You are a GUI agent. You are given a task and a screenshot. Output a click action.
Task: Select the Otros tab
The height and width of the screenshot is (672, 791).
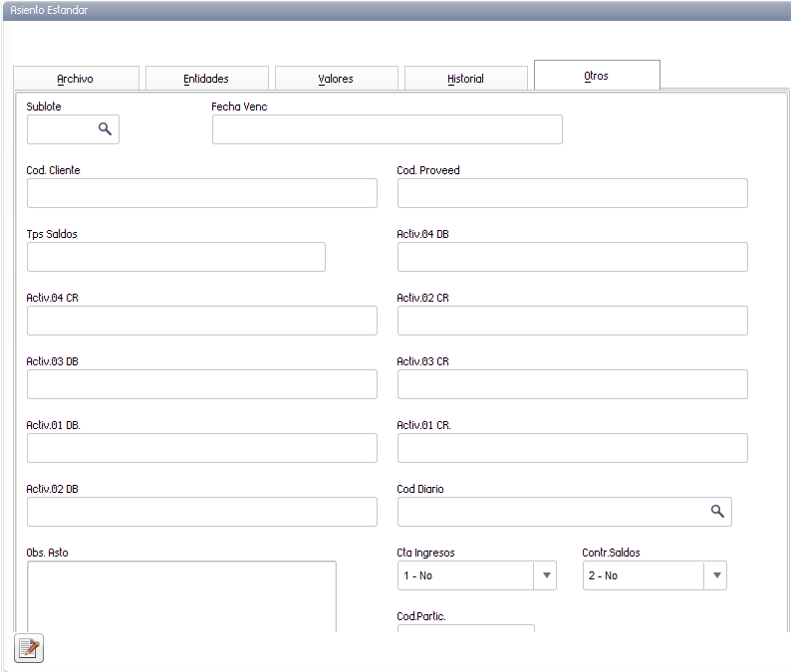597,76
